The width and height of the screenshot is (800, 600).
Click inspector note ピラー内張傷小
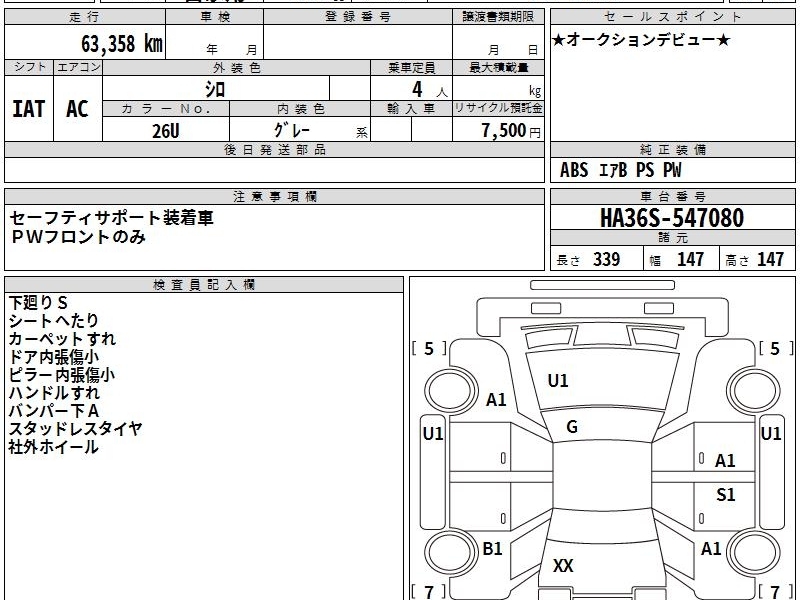[61, 374]
